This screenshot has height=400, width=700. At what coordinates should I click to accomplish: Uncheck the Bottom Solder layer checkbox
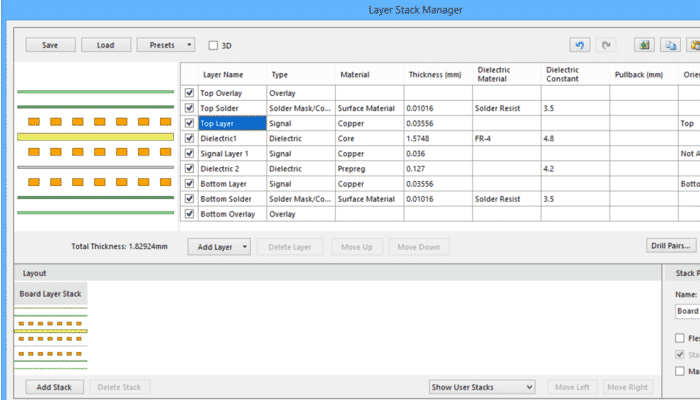(x=189, y=199)
